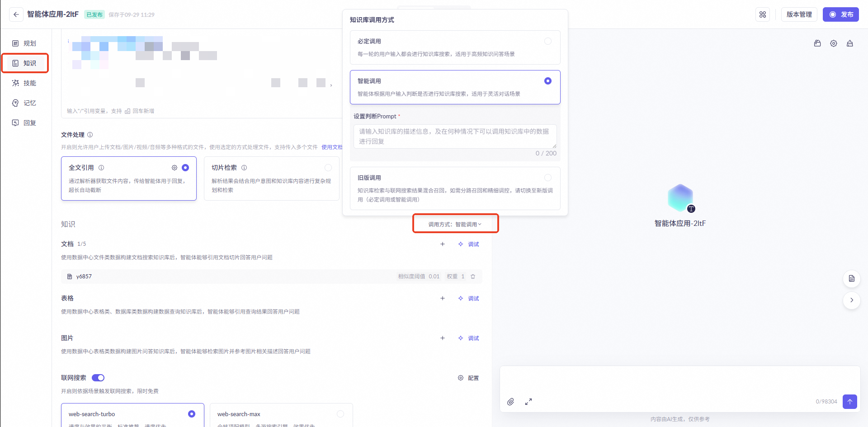Viewport: 868px width, 427px height.
Task: Send the message with the arrow button
Action: coord(850,401)
